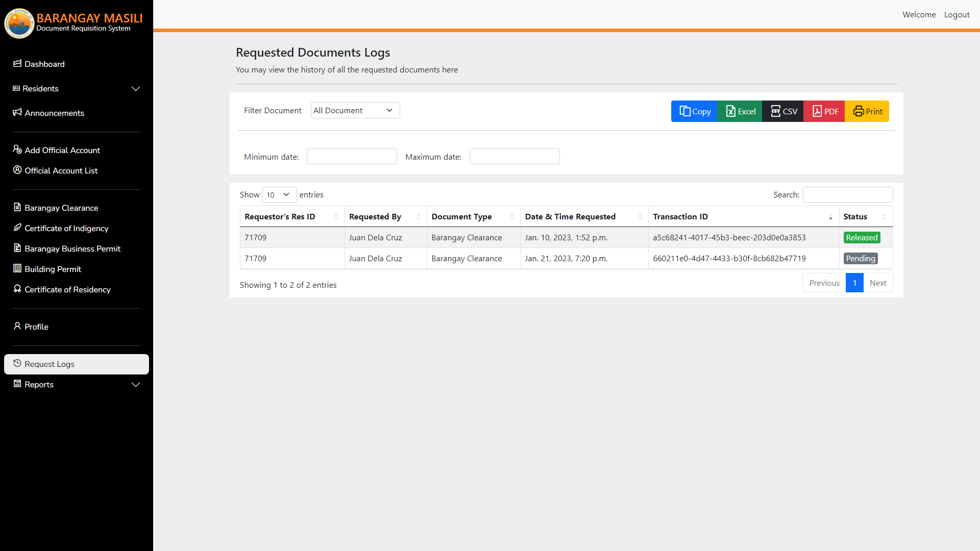Open the Show entries count dropdown
Viewport: 980px width, 551px height.
point(279,194)
